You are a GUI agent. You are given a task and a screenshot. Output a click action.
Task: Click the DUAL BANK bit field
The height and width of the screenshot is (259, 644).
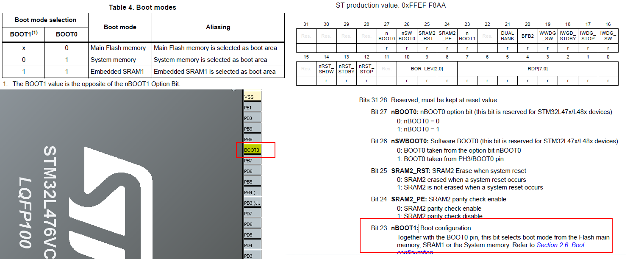pyautogui.click(x=507, y=36)
